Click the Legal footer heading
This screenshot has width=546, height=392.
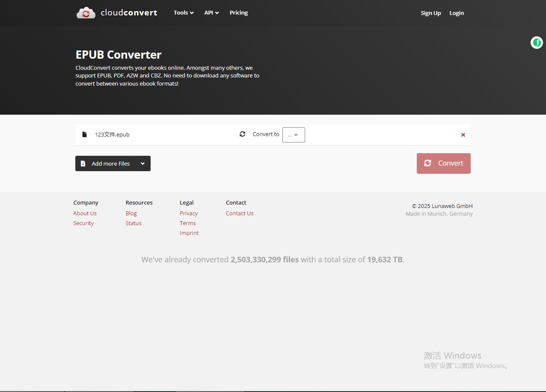click(x=187, y=202)
